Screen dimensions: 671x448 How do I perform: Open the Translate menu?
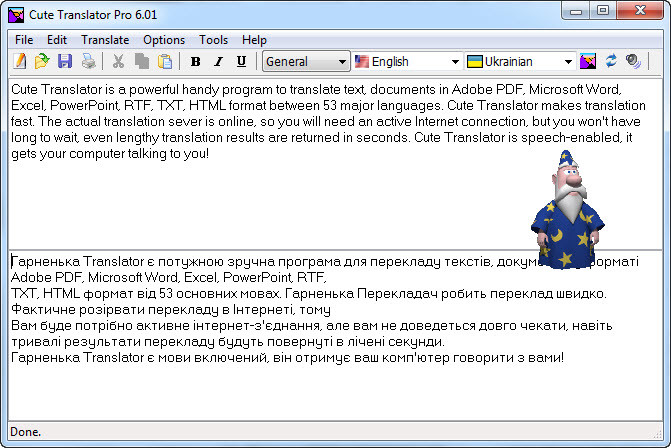105,40
